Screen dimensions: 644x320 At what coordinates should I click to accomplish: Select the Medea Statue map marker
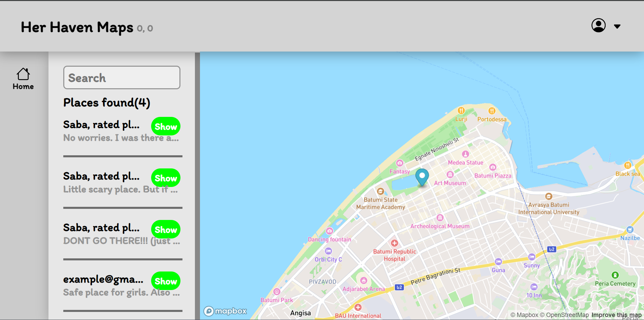[466, 154]
